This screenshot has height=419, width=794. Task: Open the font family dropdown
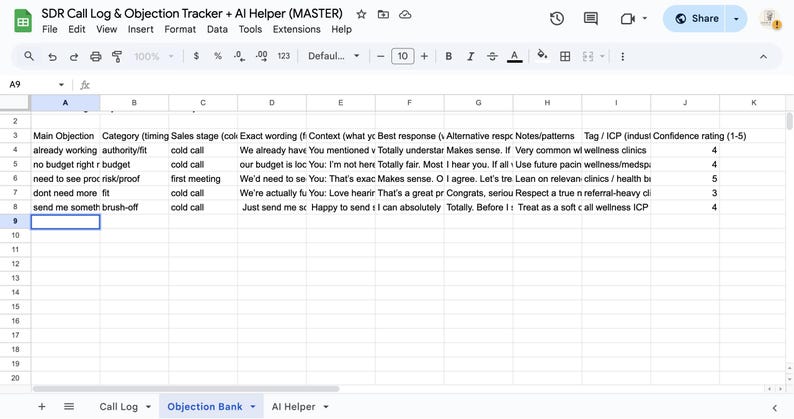334,56
